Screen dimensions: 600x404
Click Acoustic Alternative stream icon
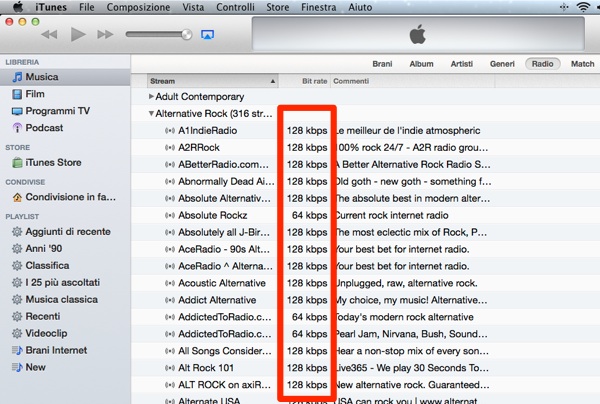pos(170,283)
